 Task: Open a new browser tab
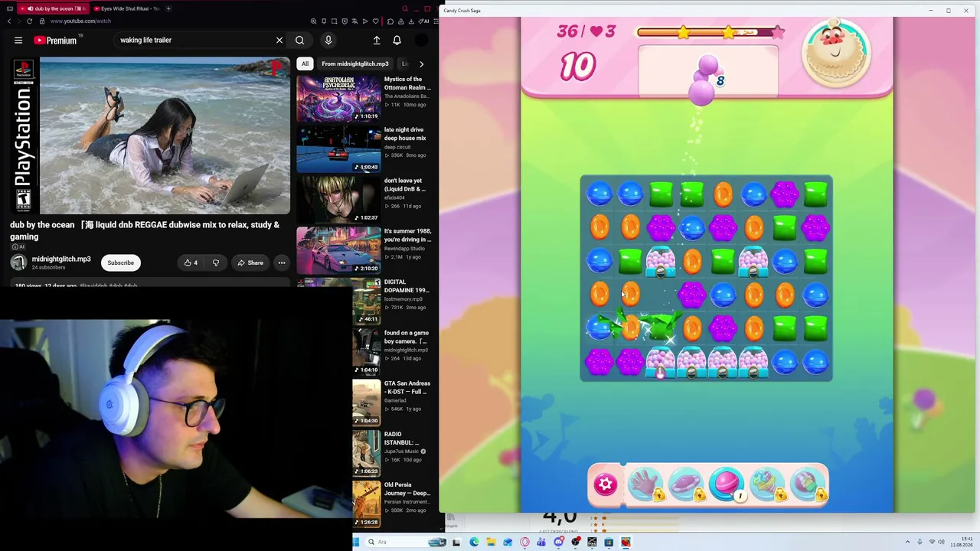[x=168, y=8]
